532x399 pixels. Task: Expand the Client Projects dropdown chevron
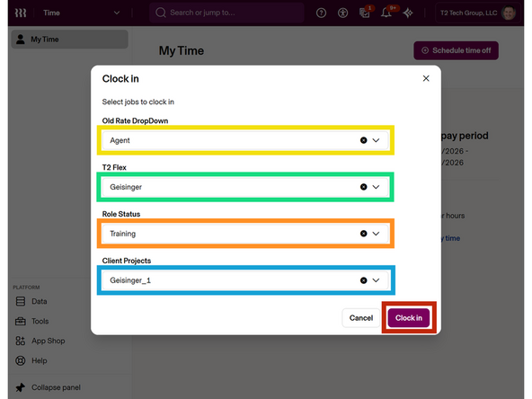[376, 280]
